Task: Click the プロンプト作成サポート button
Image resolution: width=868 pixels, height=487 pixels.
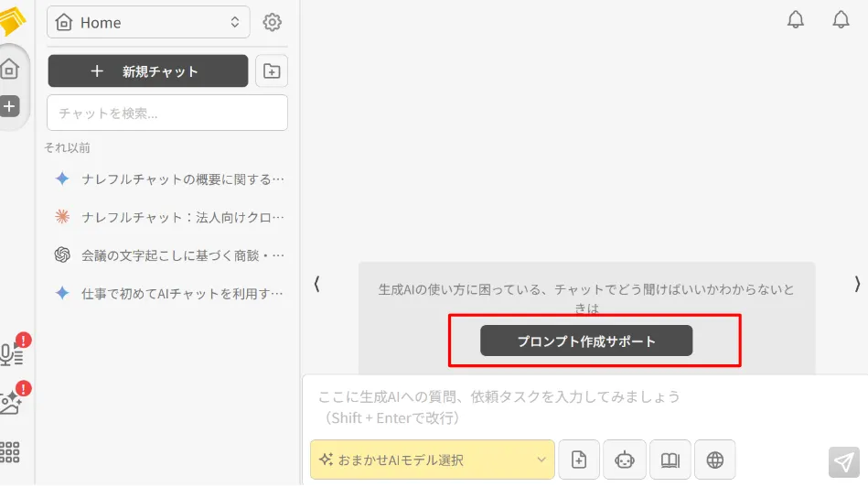Action: pos(586,341)
